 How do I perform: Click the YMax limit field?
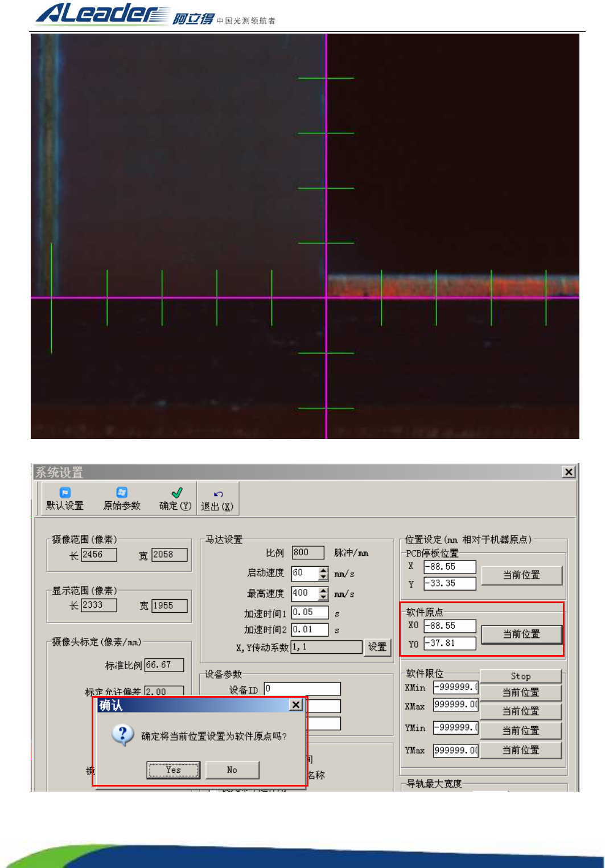point(456,751)
